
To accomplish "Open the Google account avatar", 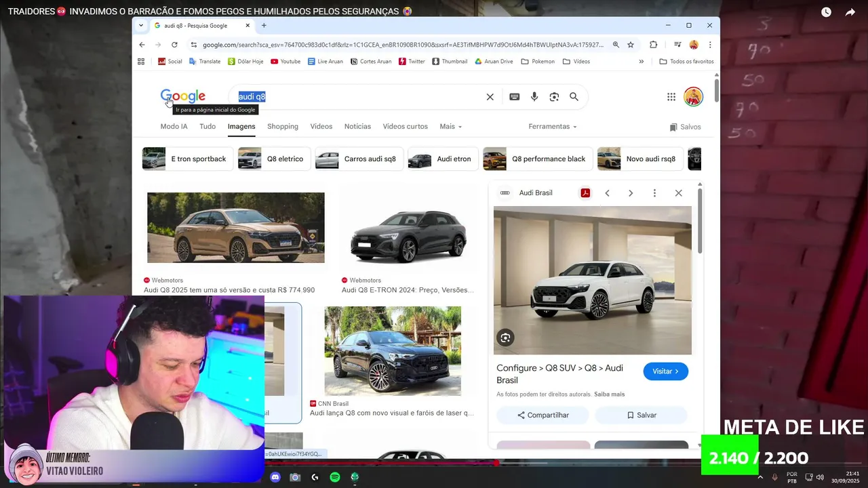I will click(x=693, y=96).
